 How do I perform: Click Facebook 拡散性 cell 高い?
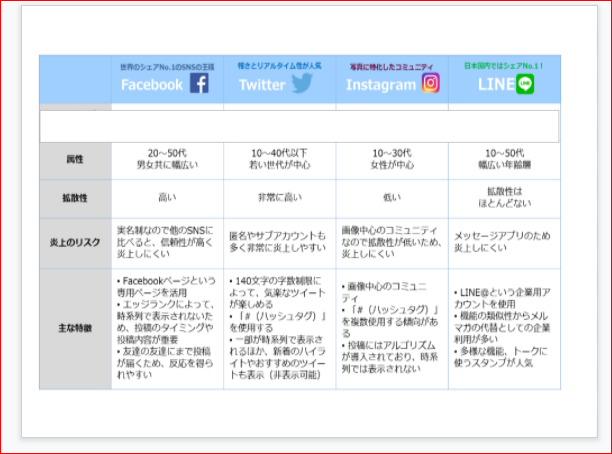tap(167, 199)
